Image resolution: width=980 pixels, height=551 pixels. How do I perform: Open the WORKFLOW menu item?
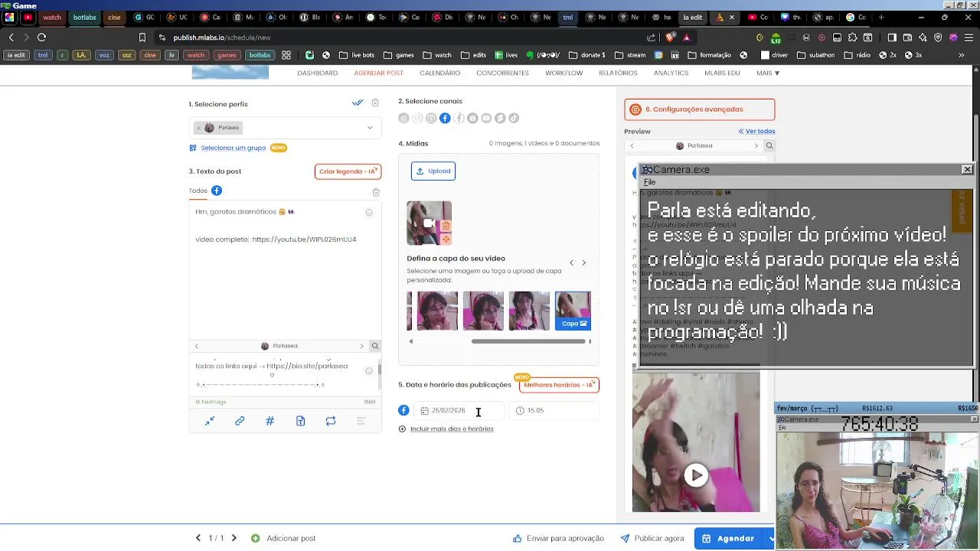coord(564,73)
